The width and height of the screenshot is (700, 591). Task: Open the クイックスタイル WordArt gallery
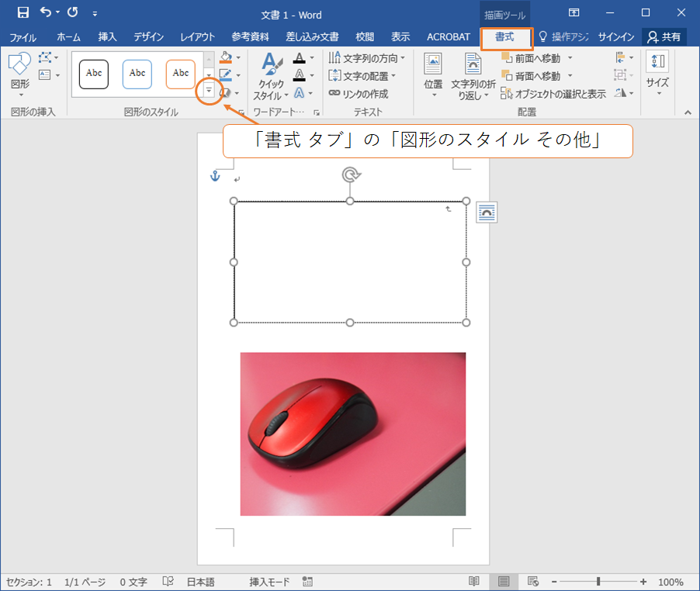tap(271, 78)
